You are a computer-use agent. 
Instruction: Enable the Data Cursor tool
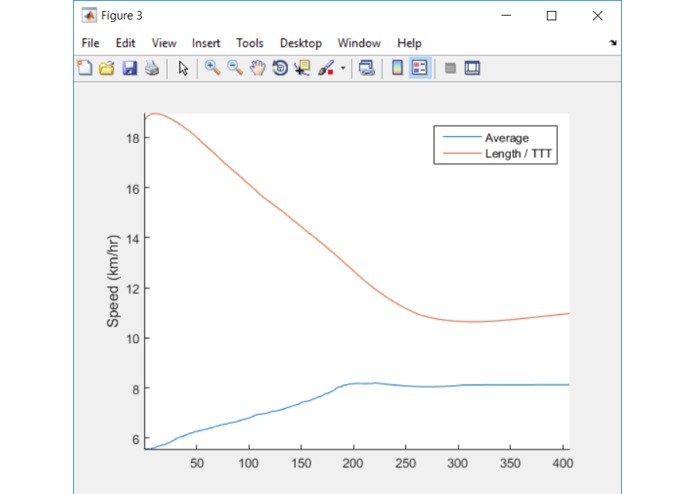click(302, 68)
